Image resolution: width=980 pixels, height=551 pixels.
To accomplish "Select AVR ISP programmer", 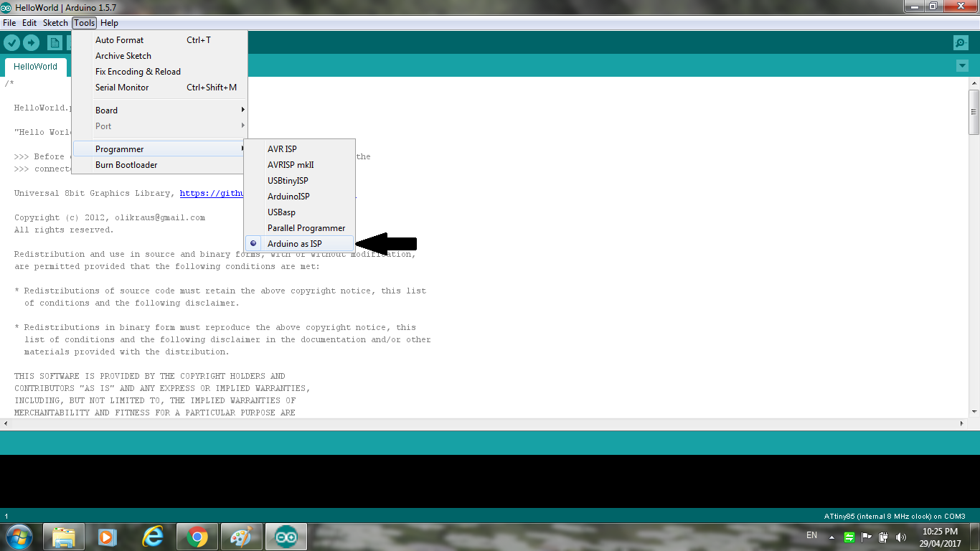I will (x=299, y=149).
